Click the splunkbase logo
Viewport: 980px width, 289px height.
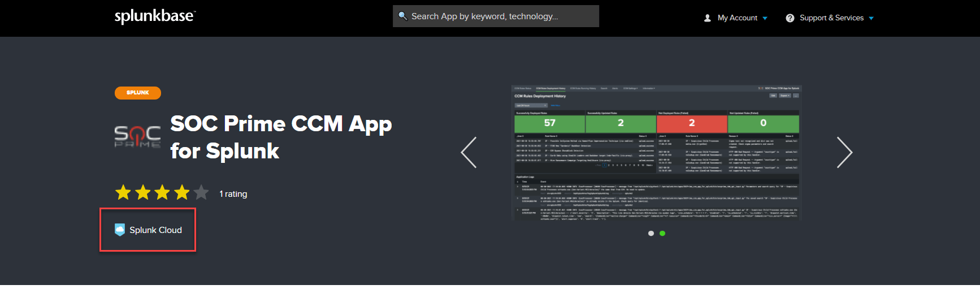[x=154, y=16]
